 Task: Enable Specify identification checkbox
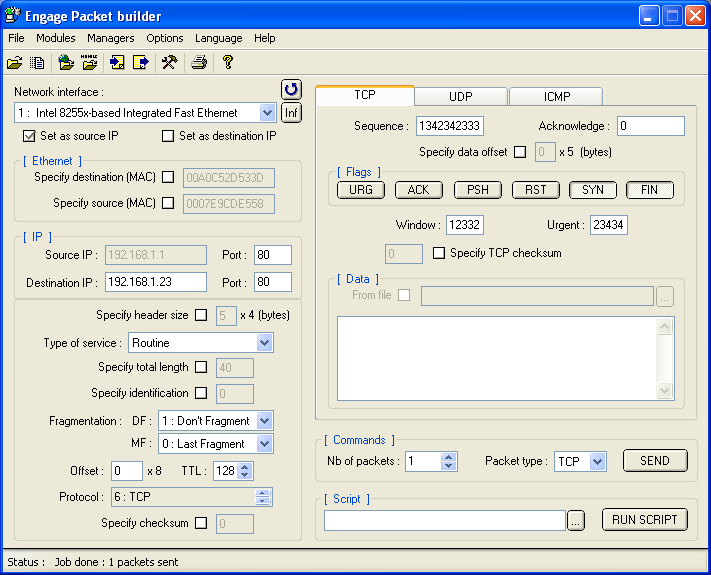(201, 393)
